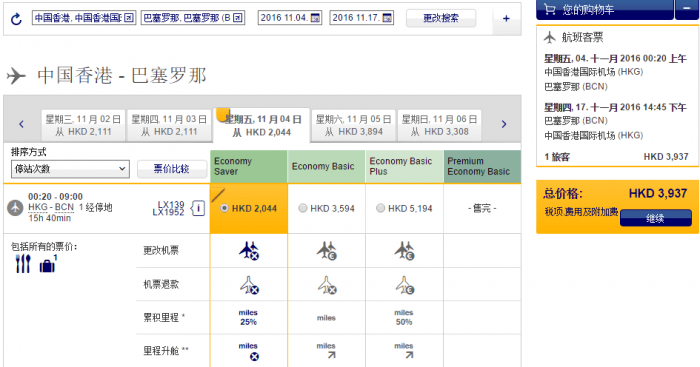Click the 累积里程 row label
The width and height of the screenshot is (700, 367).
[x=164, y=318]
